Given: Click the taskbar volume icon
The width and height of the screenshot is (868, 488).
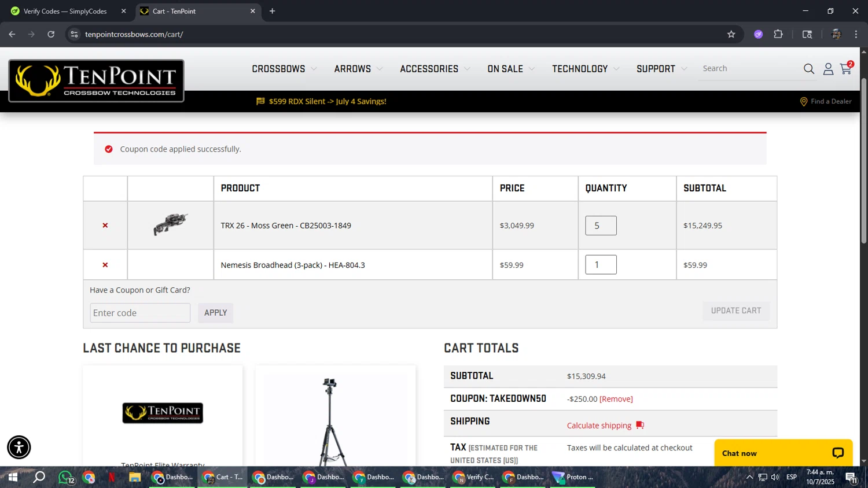Looking at the screenshot, I should pyautogui.click(x=775, y=477).
